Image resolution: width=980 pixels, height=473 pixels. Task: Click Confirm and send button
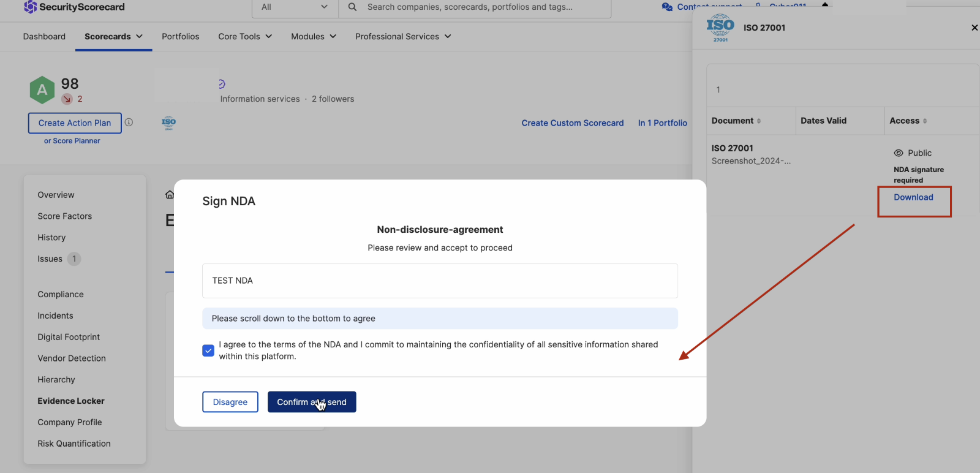(312, 402)
